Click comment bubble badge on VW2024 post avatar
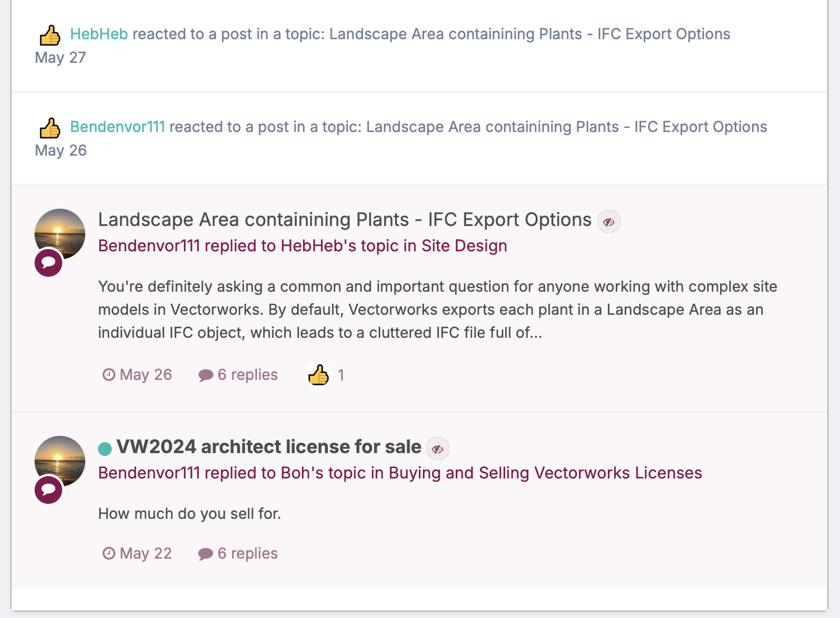The height and width of the screenshot is (618, 840). tap(49, 490)
